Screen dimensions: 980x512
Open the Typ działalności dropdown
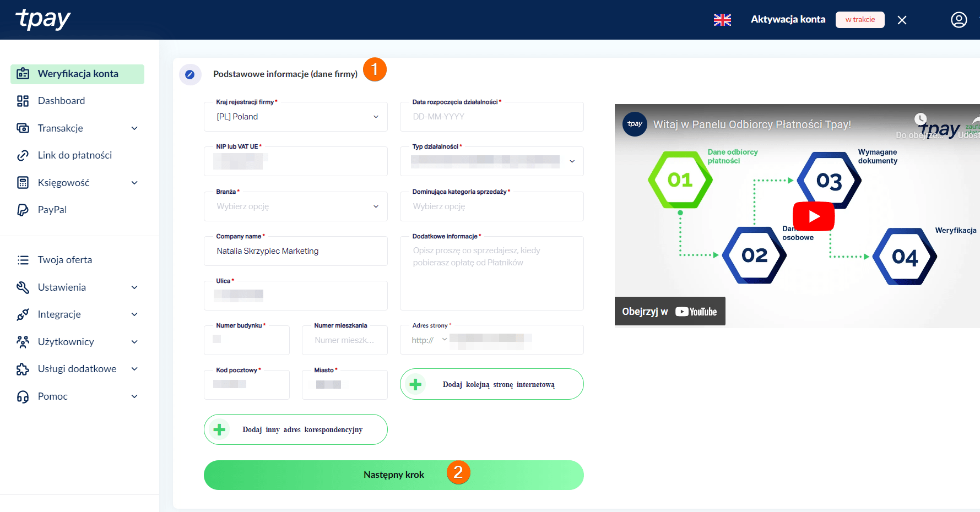572,161
